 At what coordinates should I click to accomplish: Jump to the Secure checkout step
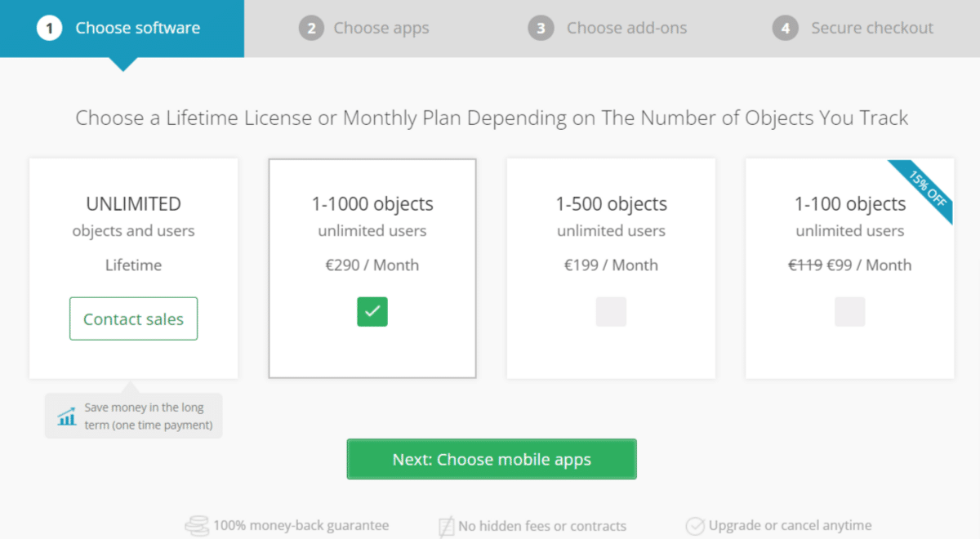pyautogui.click(x=871, y=29)
